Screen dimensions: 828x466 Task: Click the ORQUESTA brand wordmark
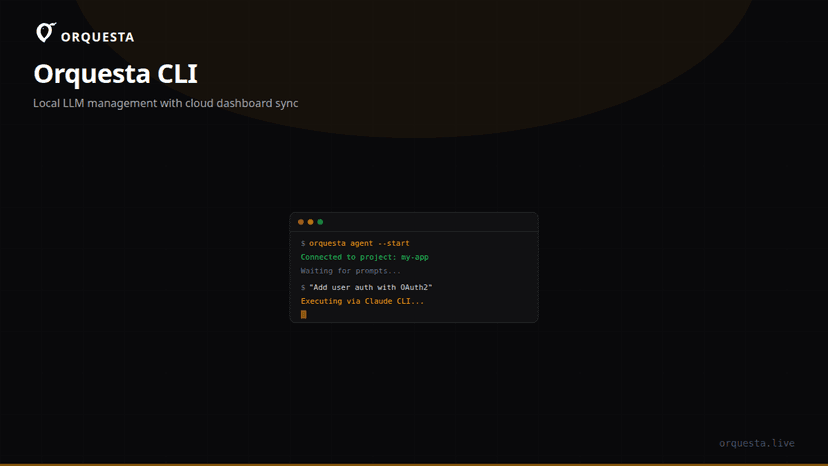(98, 38)
